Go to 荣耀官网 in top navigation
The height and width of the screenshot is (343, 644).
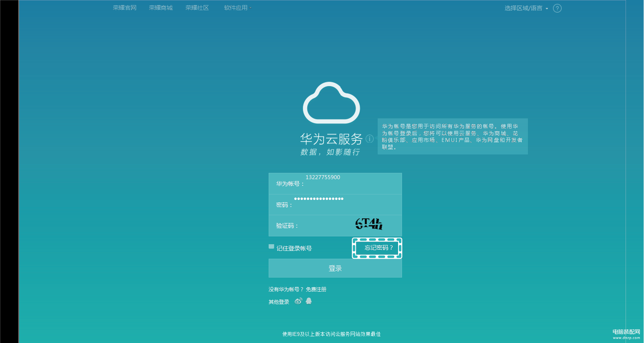pyautogui.click(x=125, y=8)
